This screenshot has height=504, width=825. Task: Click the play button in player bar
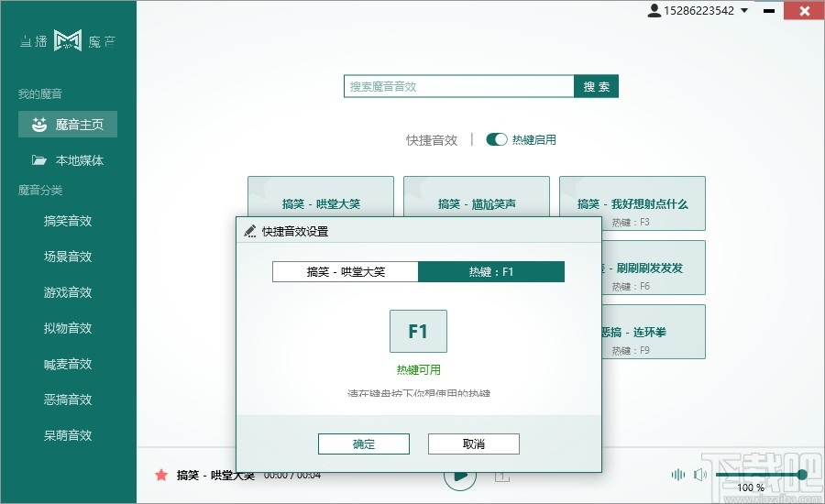tap(460, 477)
